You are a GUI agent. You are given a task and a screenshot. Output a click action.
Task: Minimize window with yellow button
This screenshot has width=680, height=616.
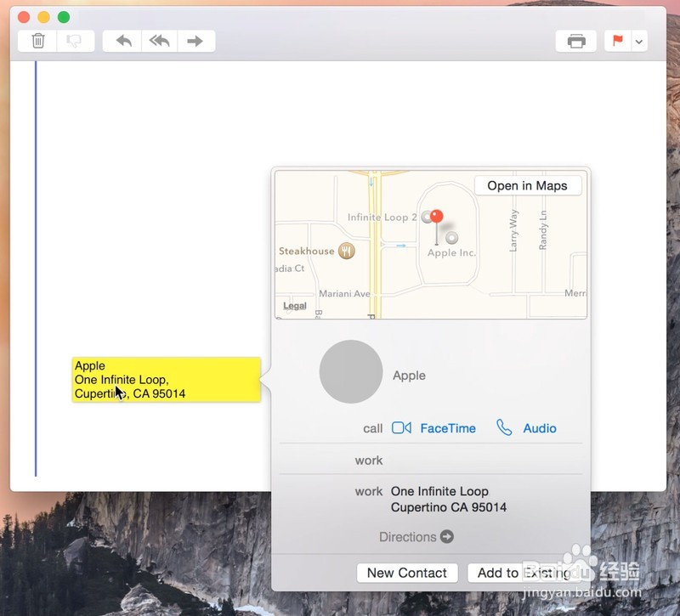tap(43, 17)
